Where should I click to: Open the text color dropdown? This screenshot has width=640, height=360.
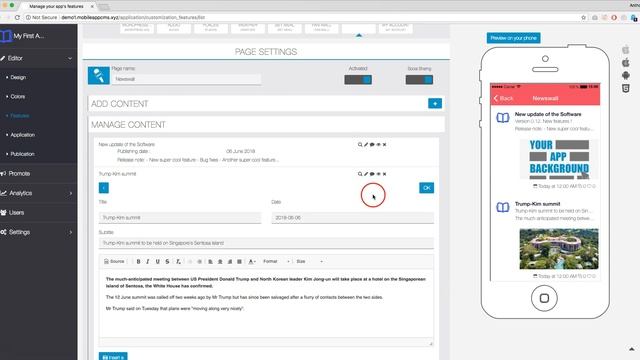coord(252,261)
